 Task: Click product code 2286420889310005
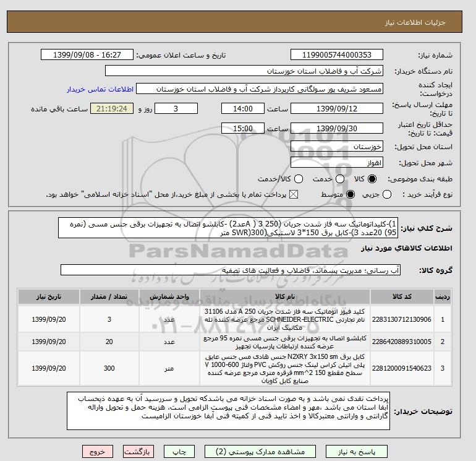click(402, 342)
